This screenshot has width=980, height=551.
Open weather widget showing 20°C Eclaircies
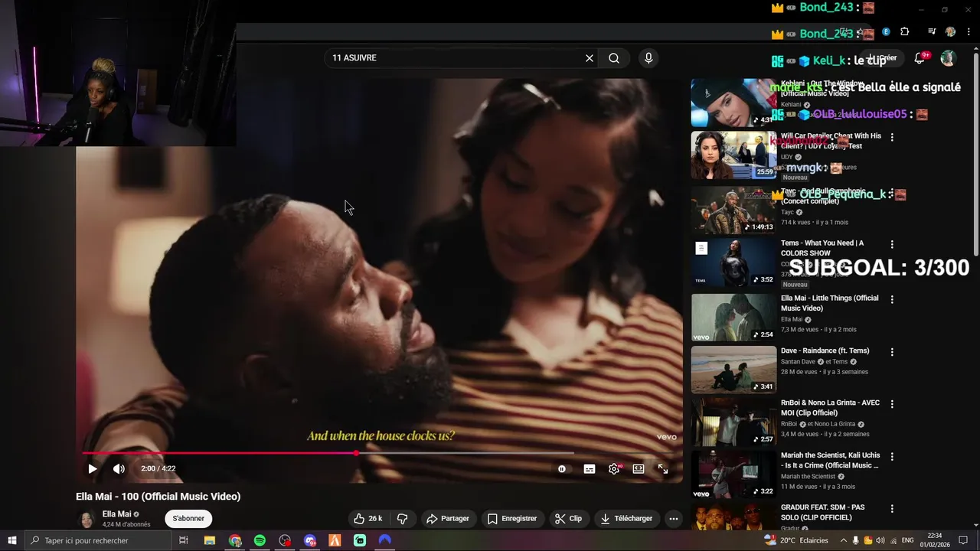(x=797, y=540)
